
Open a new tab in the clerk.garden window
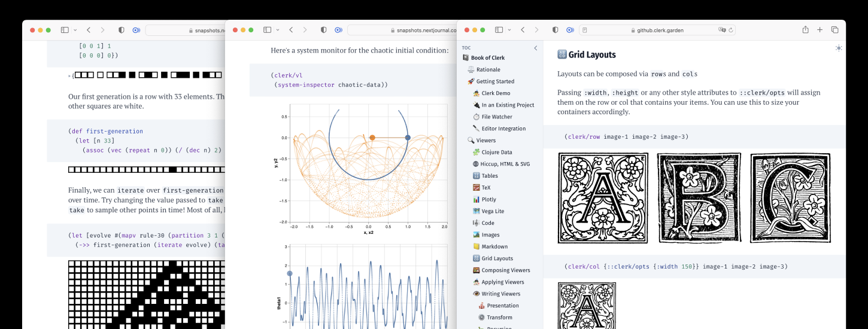(820, 30)
